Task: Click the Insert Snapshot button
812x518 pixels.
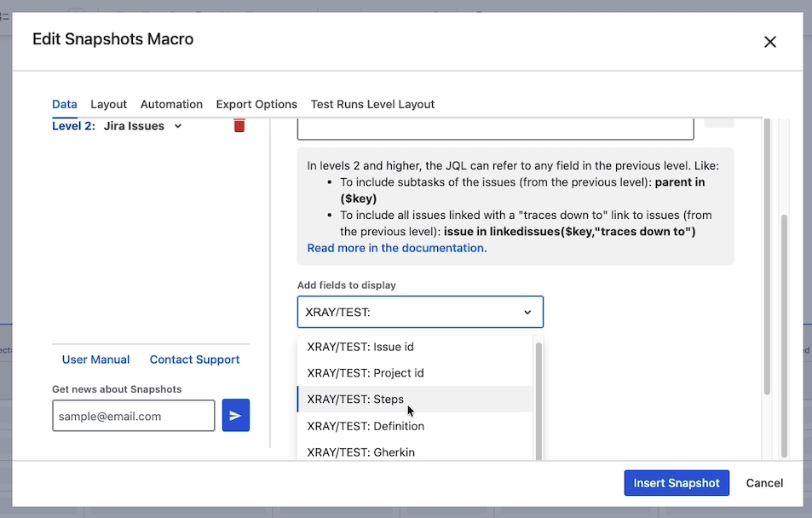Action: [x=677, y=483]
